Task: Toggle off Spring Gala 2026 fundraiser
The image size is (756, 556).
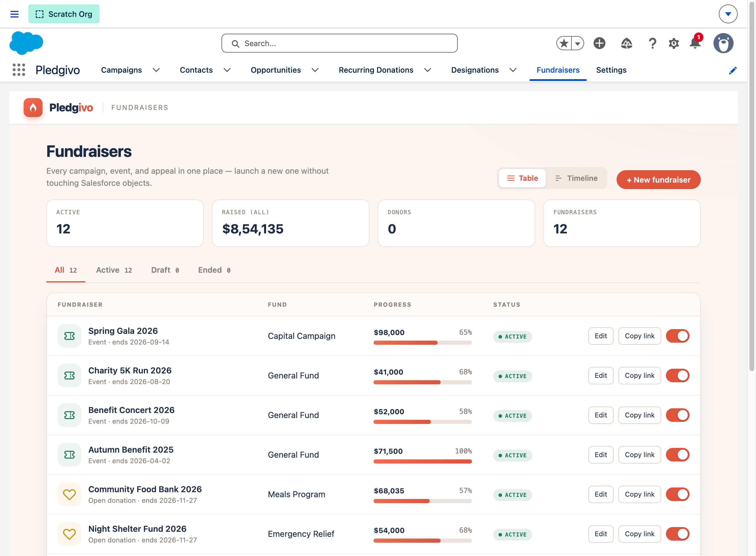Action: (x=678, y=336)
